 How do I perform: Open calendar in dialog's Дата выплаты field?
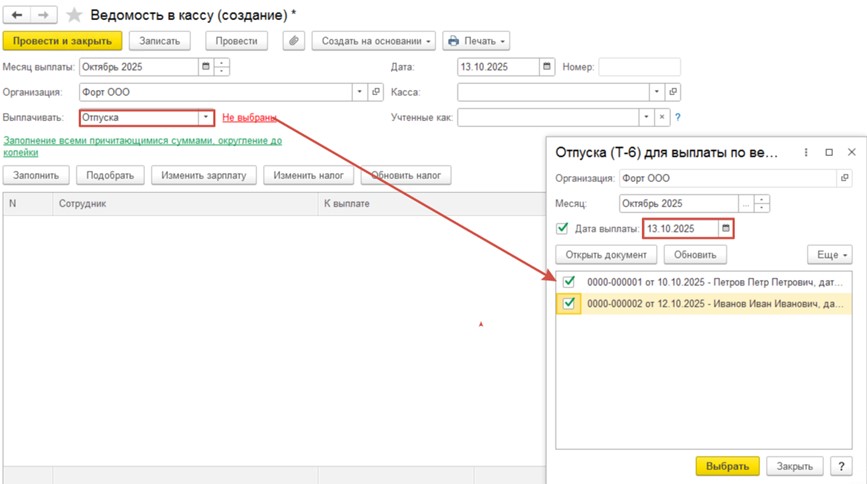click(726, 229)
